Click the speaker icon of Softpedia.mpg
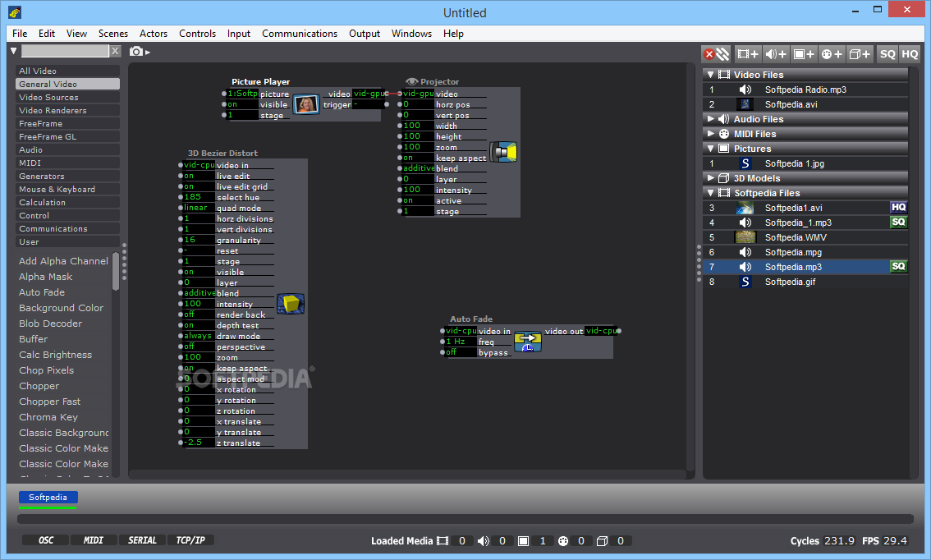 click(745, 252)
